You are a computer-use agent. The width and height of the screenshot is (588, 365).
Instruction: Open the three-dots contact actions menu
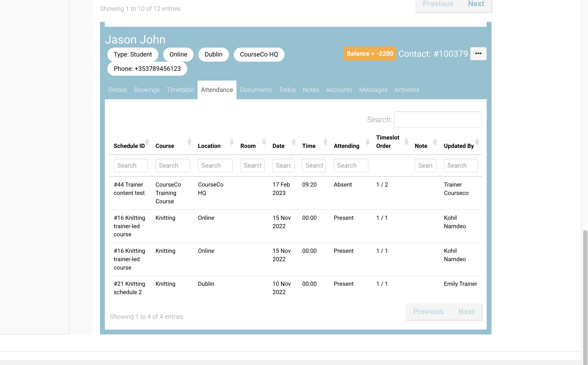tap(478, 54)
